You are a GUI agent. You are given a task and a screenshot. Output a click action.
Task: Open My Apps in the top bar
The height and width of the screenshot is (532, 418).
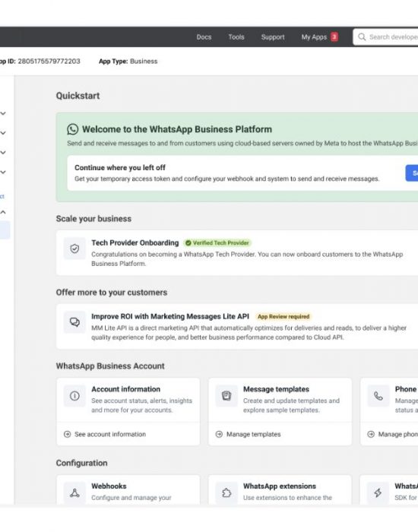coord(314,37)
